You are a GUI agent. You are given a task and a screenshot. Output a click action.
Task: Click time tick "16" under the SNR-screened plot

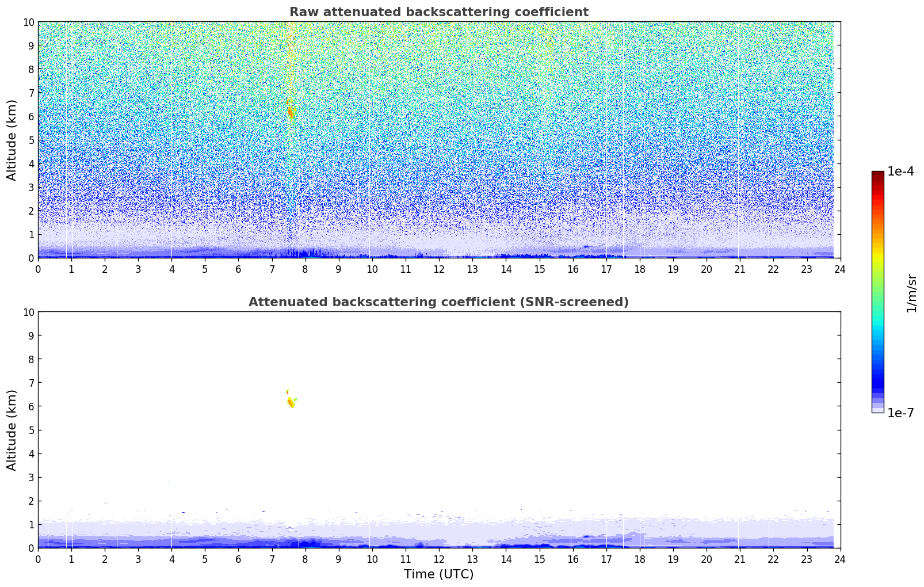point(573,559)
